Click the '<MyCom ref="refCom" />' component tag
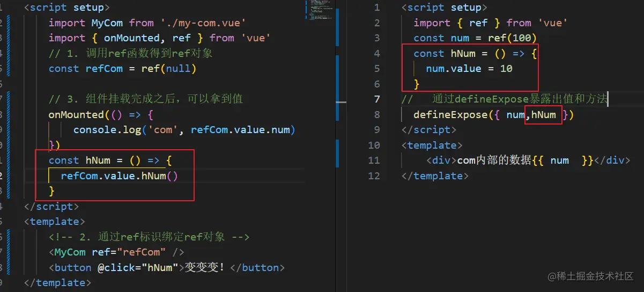Viewport: 644px width, 292px height. 116,252
